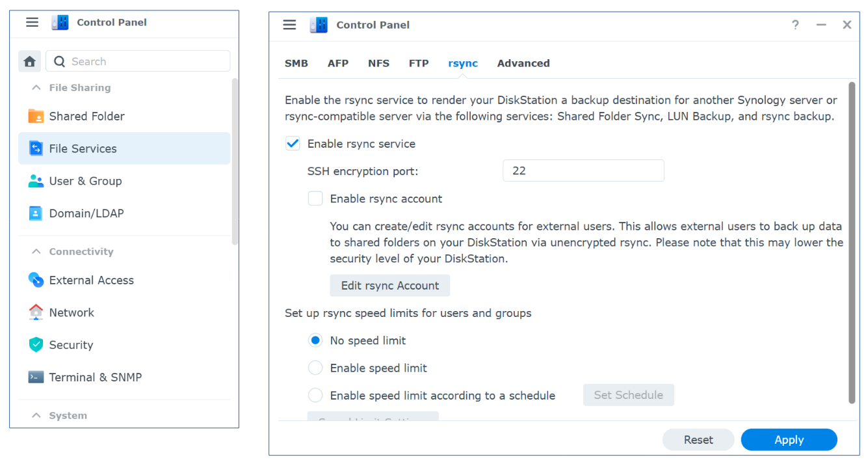This screenshot has width=868, height=464.
Task: Click the home button beside Search
Action: (29, 61)
